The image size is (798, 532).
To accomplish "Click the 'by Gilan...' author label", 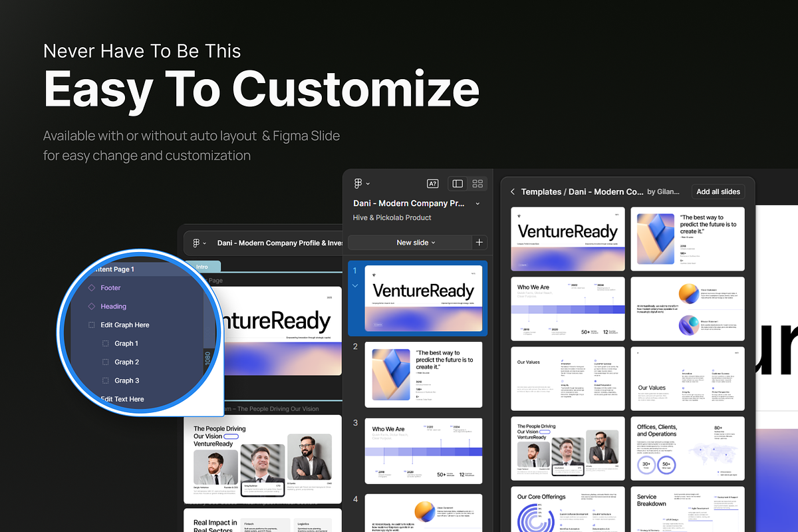I will click(x=663, y=192).
